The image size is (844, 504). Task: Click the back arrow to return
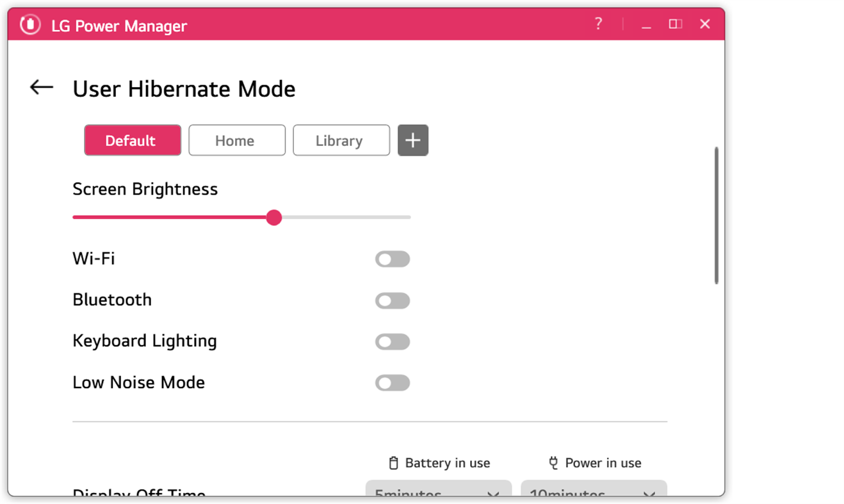coord(41,87)
